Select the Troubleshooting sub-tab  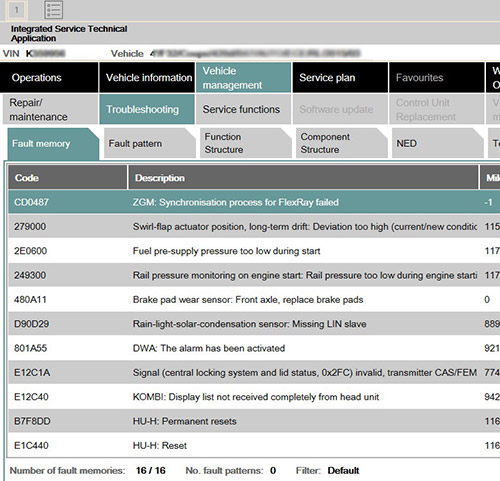(147, 109)
